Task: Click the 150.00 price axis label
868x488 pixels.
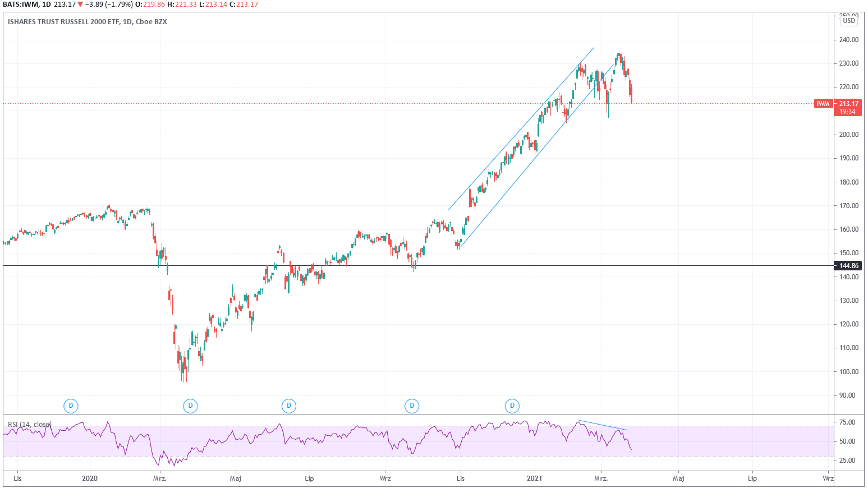Action: click(849, 253)
